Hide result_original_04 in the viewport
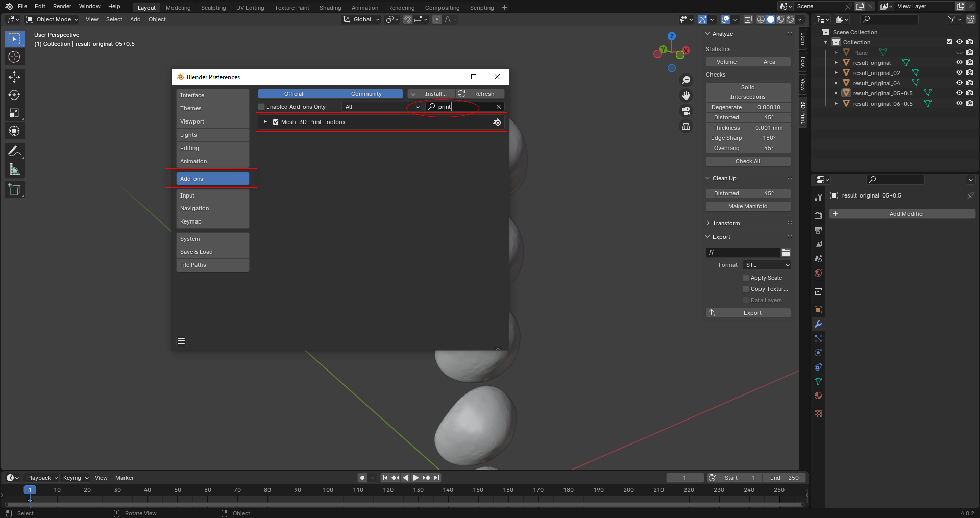The height and width of the screenshot is (518, 980). pos(959,83)
